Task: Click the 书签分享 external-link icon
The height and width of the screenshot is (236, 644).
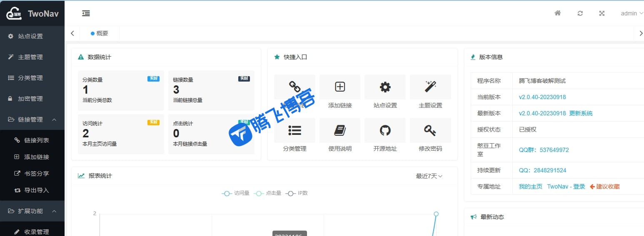Action: point(17,174)
